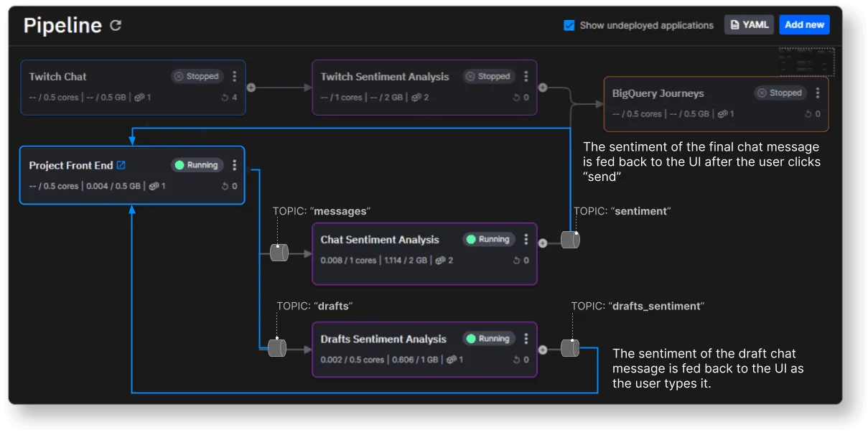The height and width of the screenshot is (440, 868).
Task: Click the Pipeline page heading
Action: click(62, 26)
